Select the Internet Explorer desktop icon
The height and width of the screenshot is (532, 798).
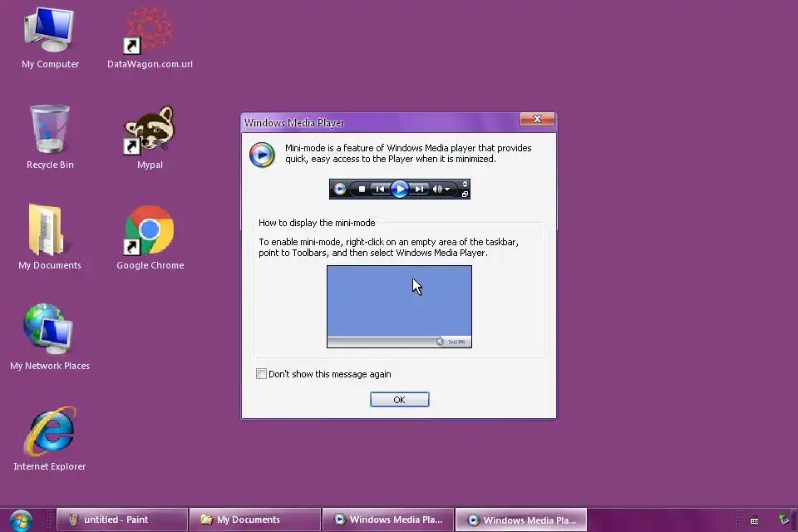tap(50, 438)
